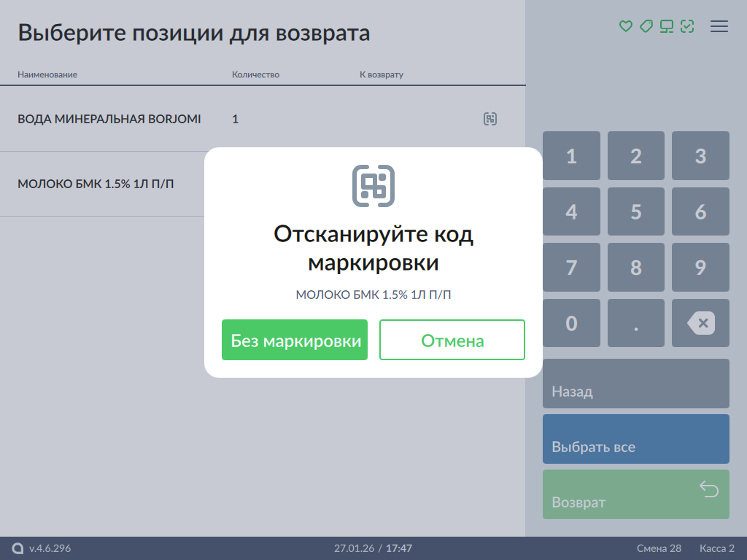Click the heart status icon
Image resolution: width=747 pixels, height=560 pixels.
point(625,26)
